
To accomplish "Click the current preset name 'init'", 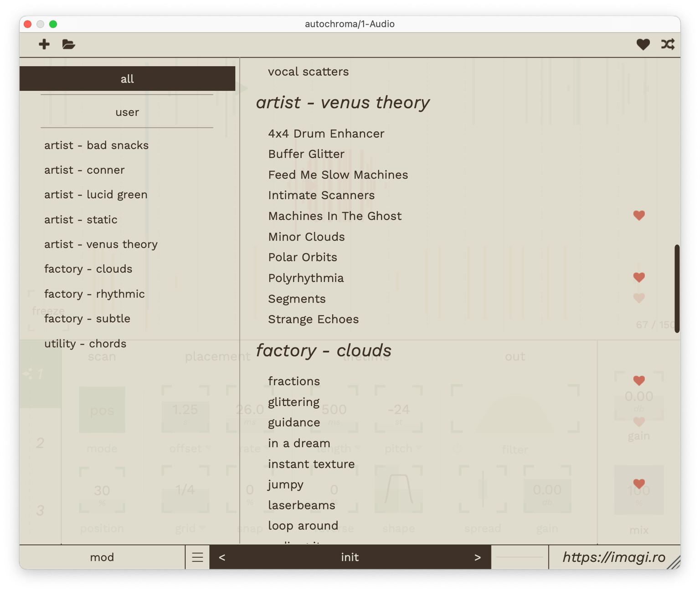I will (350, 557).
